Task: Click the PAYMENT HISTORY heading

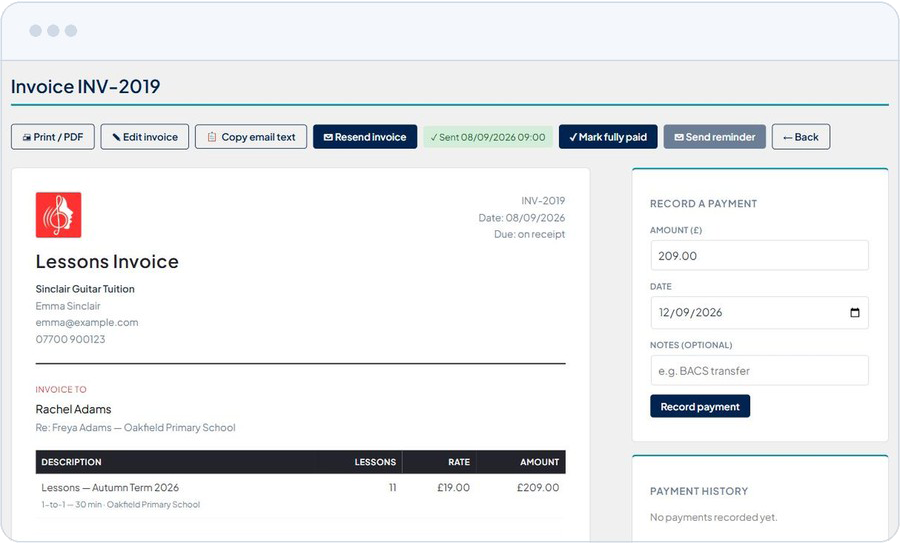Action: 699,491
